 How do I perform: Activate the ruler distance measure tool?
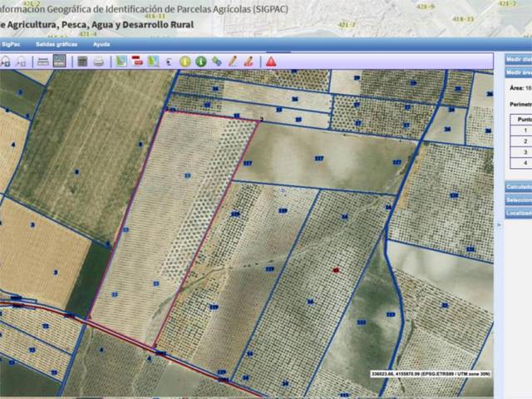click(42, 61)
